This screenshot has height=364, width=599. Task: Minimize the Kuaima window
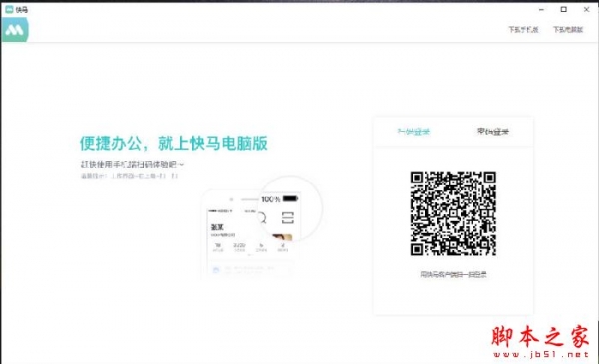[541, 10]
